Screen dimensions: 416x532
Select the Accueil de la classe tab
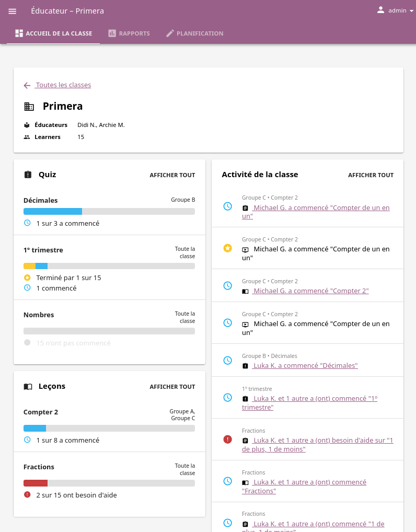[x=53, y=33]
